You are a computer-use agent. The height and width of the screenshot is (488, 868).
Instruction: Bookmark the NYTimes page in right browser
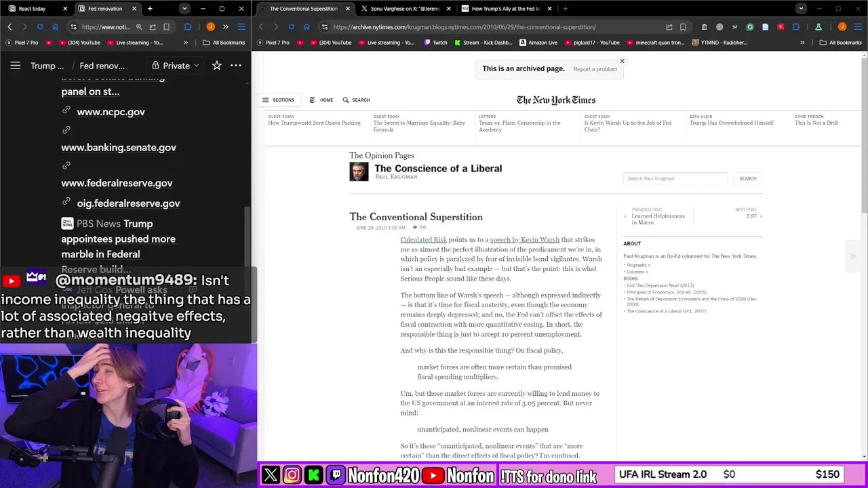[x=683, y=27]
